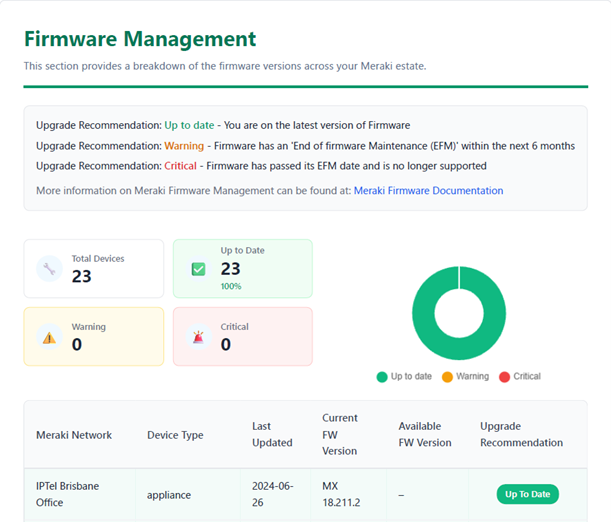Open the Meraki Firmware Documentation link
611x522 pixels.
click(x=428, y=190)
